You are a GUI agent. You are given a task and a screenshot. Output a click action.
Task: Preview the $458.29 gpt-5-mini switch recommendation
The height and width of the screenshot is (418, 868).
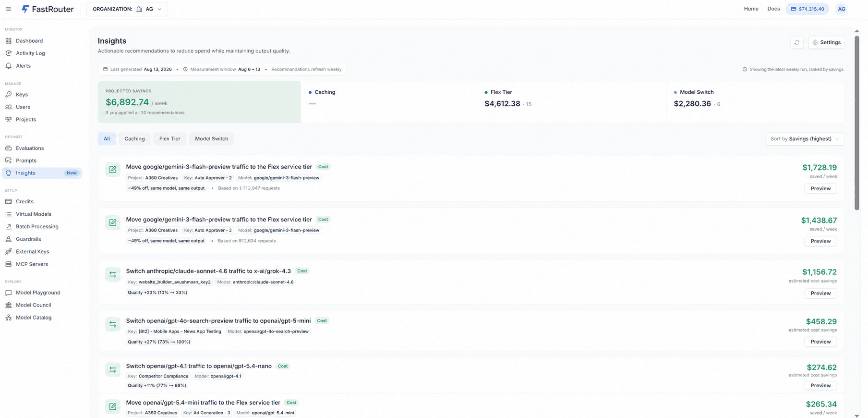tap(820, 342)
